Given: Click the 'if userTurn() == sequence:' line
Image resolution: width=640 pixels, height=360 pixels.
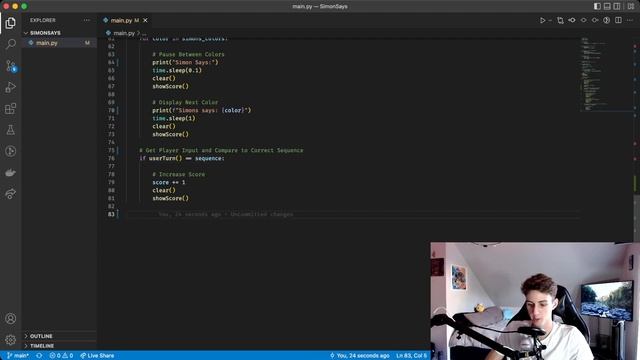Looking at the screenshot, I should click(x=182, y=158).
